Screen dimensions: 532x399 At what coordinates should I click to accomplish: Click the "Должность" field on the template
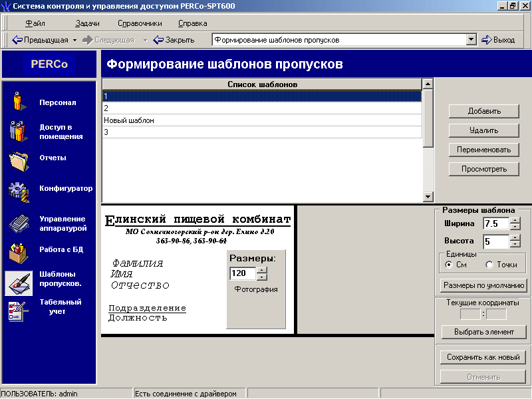[x=138, y=318]
